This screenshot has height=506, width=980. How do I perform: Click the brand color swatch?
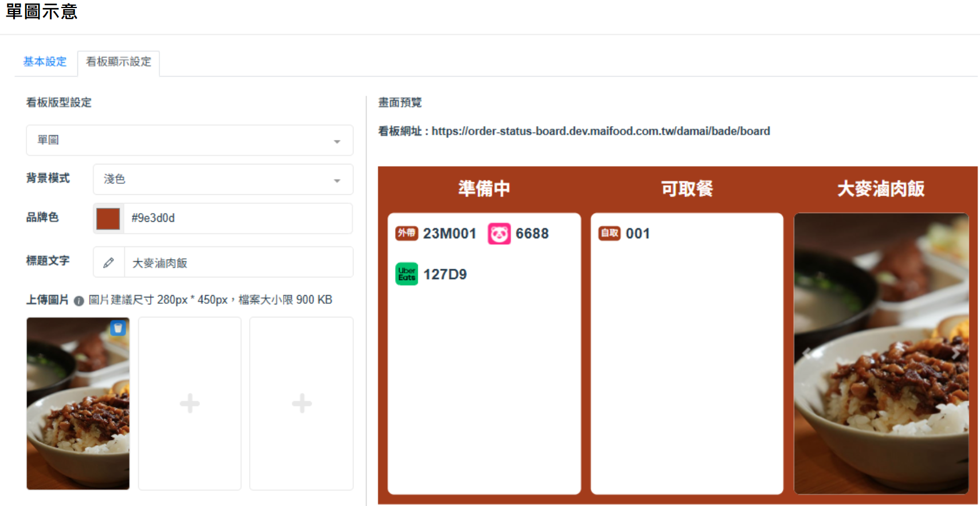[108, 218]
